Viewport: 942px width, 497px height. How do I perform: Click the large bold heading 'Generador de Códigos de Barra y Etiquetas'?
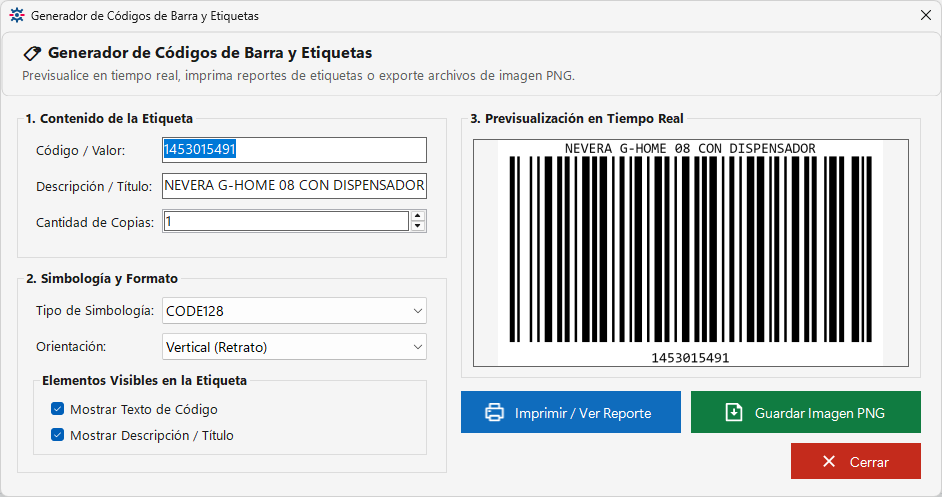point(210,53)
